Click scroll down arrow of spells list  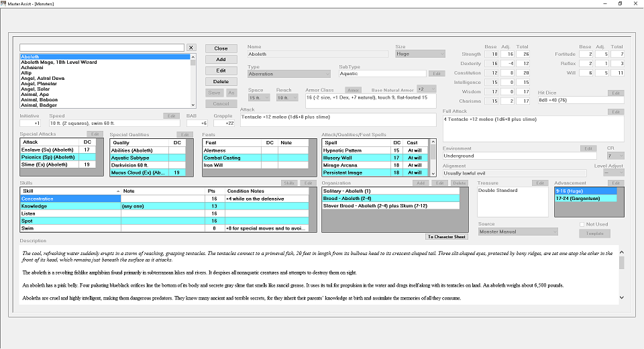pos(433,174)
